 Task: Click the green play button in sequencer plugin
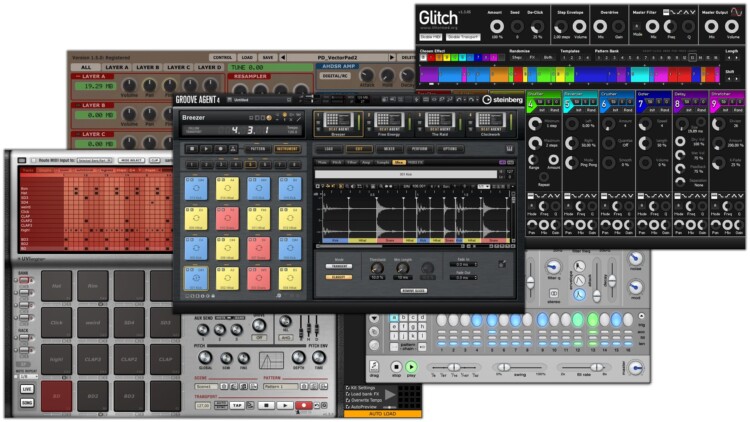click(x=411, y=367)
